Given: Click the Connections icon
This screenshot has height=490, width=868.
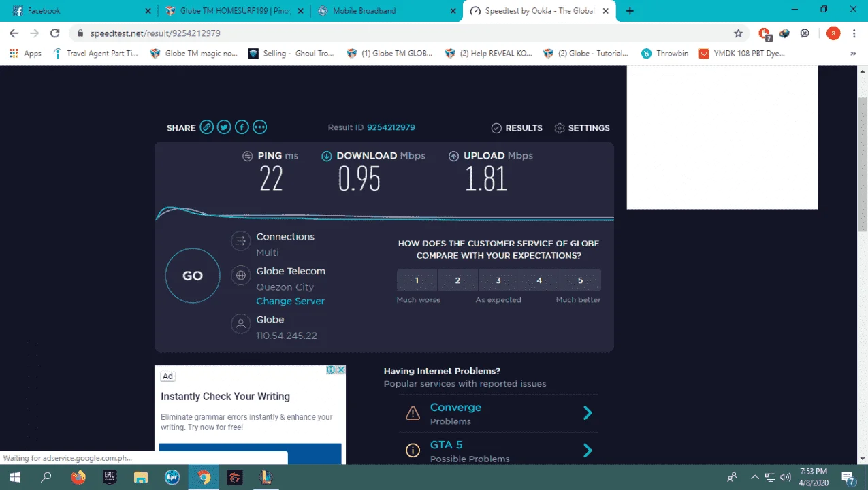Looking at the screenshot, I should pos(240,241).
